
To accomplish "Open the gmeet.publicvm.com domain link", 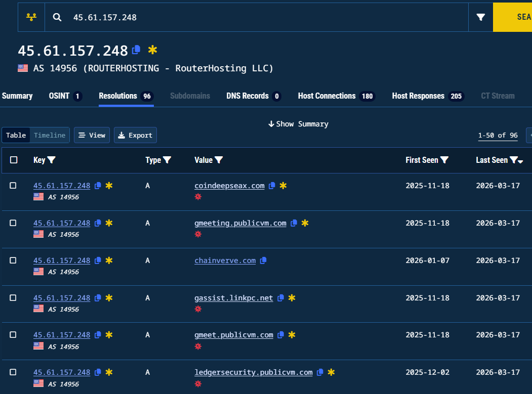I will point(233,334).
